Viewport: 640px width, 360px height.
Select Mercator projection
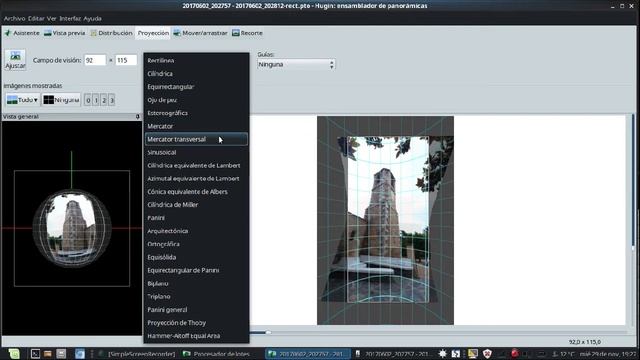[196, 126]
